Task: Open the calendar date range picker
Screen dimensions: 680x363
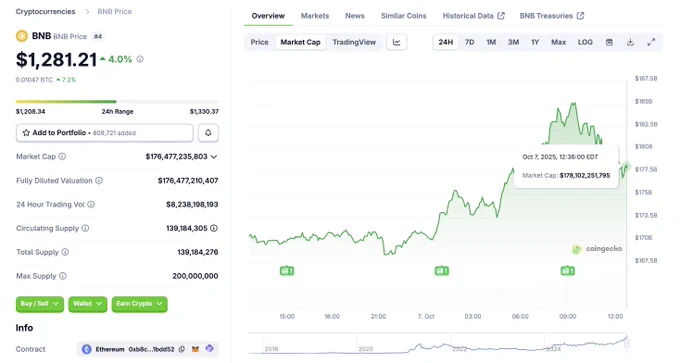Action: [609, 42]
